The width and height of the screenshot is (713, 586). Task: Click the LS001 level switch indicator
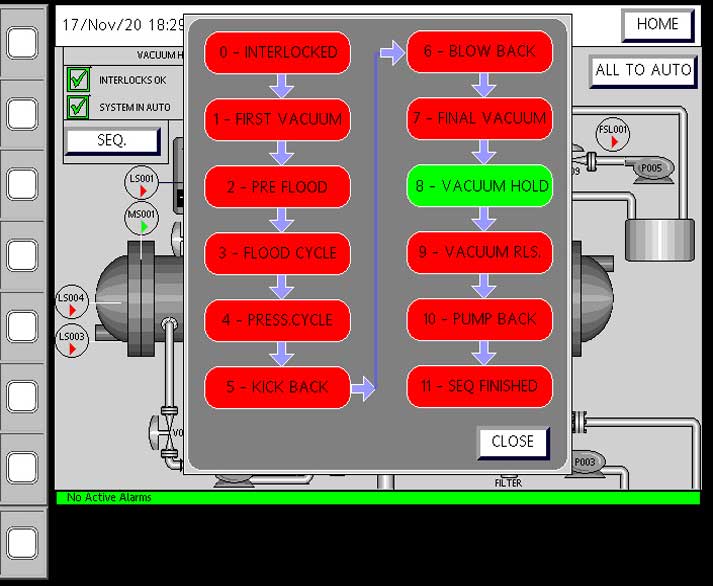tap(142, 184)
